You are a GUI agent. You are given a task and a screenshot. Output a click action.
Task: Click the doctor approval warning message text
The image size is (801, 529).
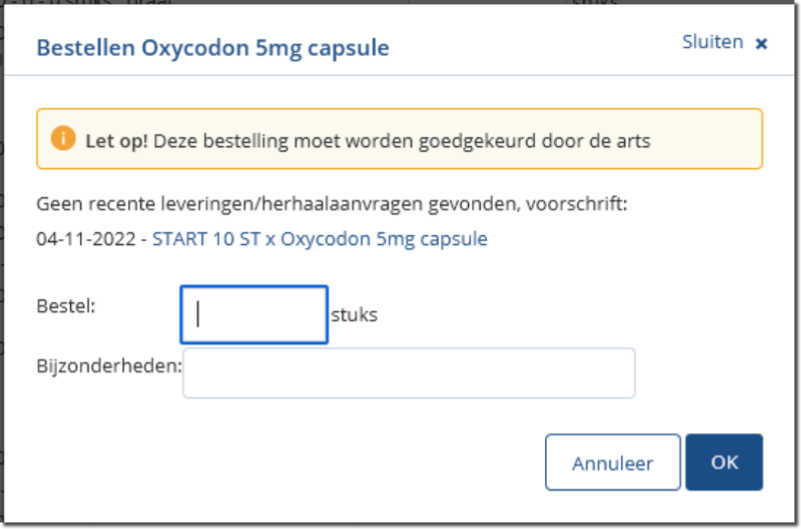click(x=402, y=141)
